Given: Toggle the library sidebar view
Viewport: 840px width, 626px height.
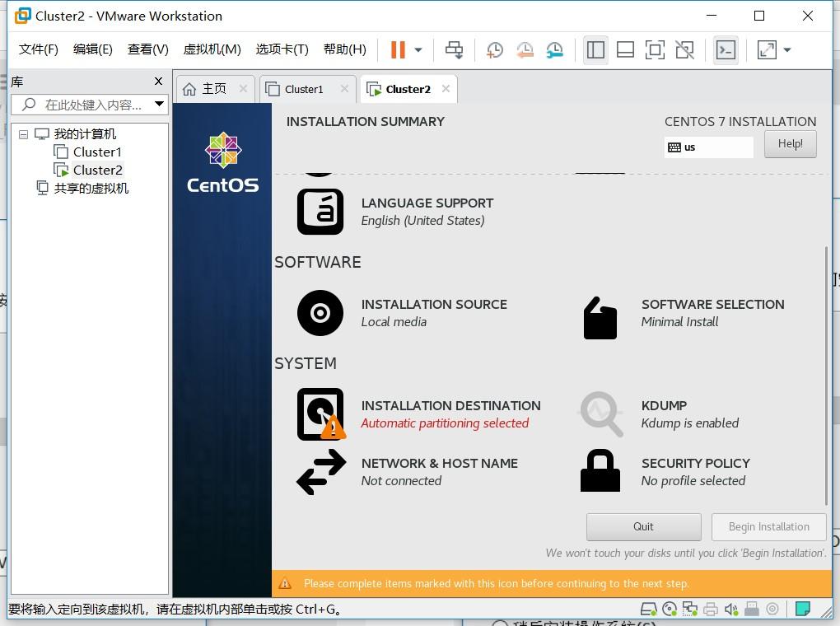Looking at the screenshot, I should tap(595, 50).
